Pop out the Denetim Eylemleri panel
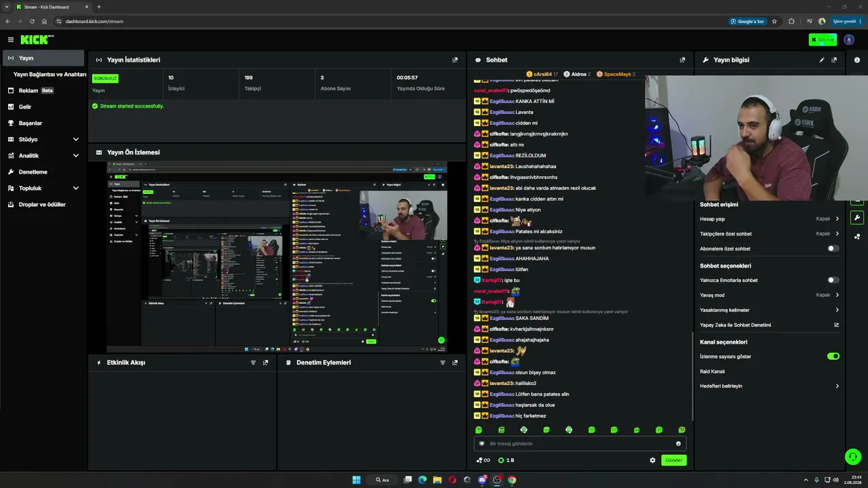 (455, 363)
